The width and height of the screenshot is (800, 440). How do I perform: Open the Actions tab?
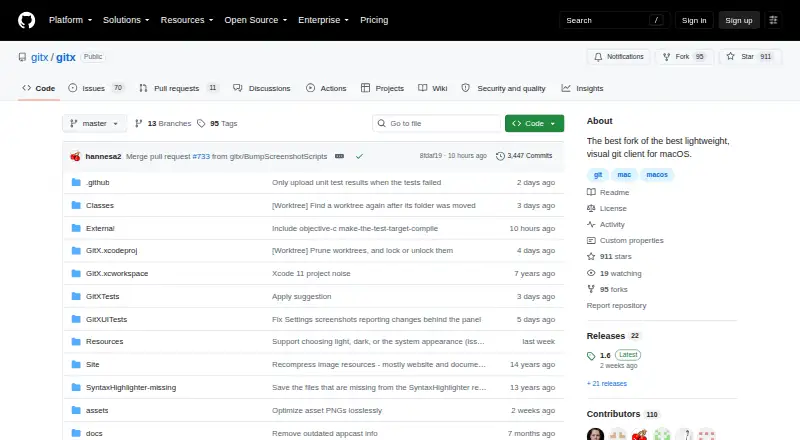point(326,88)
